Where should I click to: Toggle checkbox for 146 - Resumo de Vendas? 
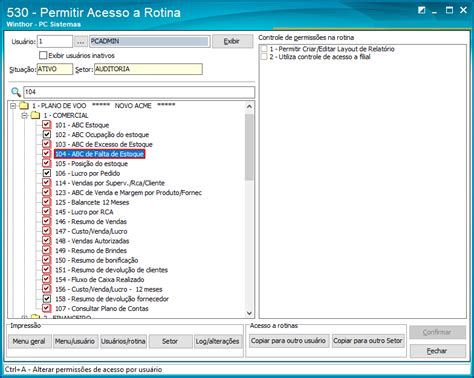tap(47, 222)
